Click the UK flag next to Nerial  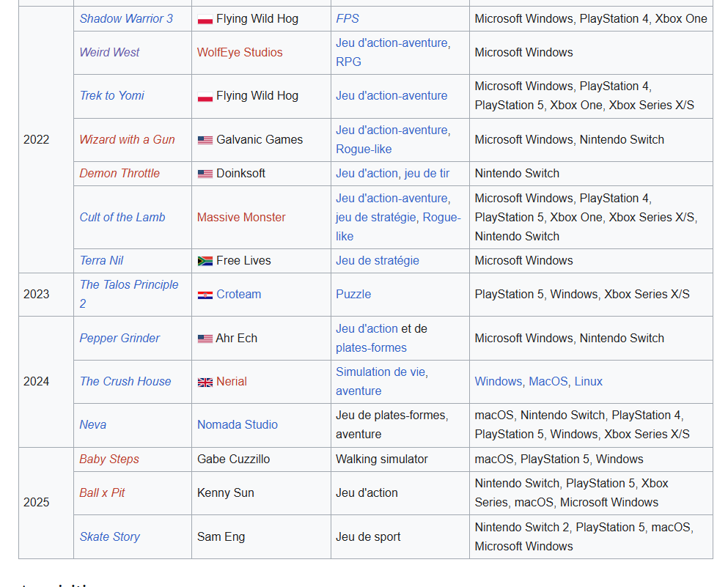[205, 383]
